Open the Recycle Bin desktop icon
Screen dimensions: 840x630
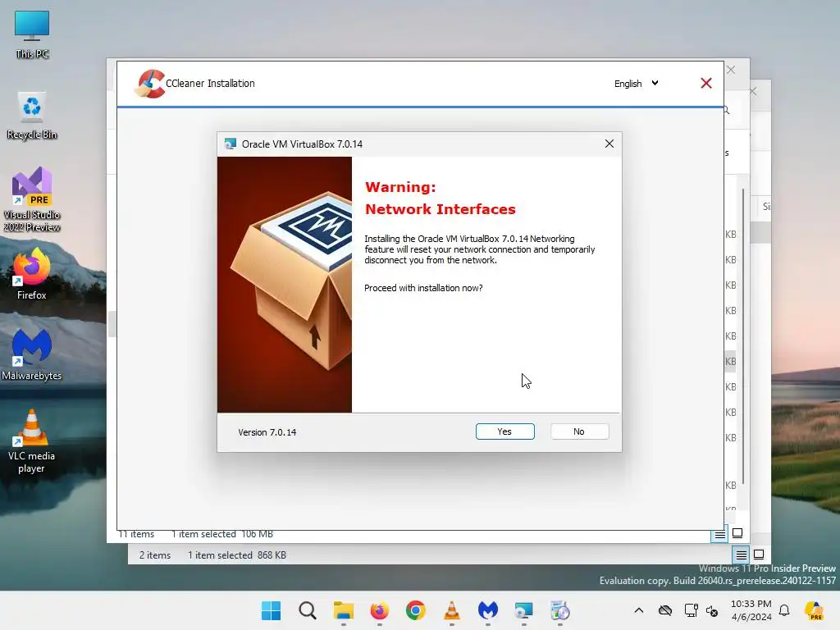(x=32, y=116)
